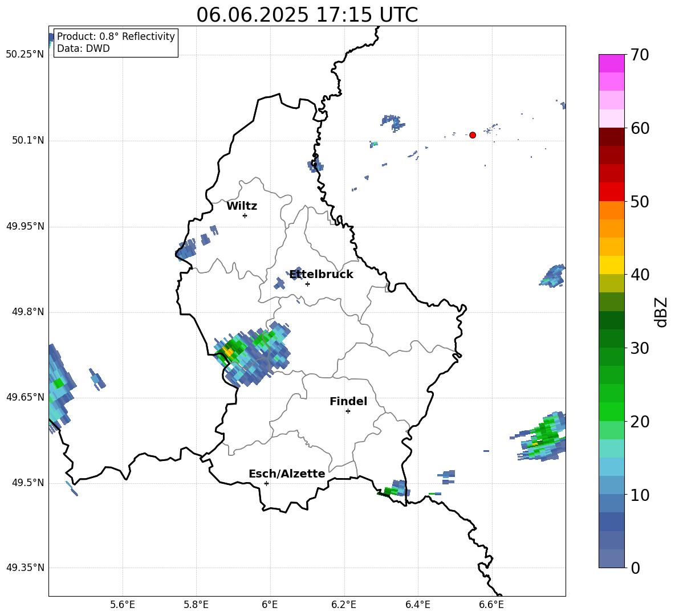This screenshot has height=616, width=675.
Task: Click the colorbar value 10
Action: click(640, 495)
